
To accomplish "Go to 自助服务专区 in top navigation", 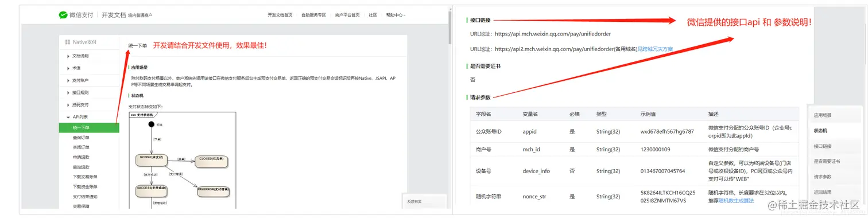I will coord(313,15).
